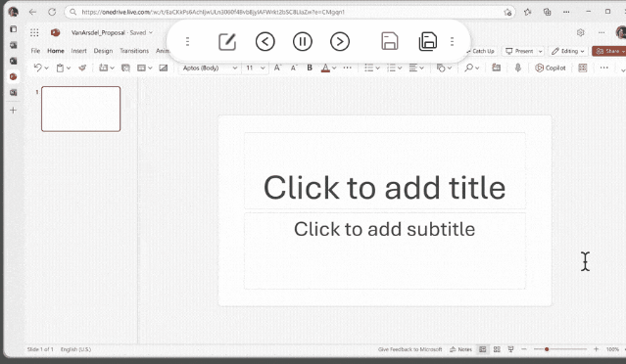Click the picture insert icon
Screen dimensions: 626x364
click(164, 68)
